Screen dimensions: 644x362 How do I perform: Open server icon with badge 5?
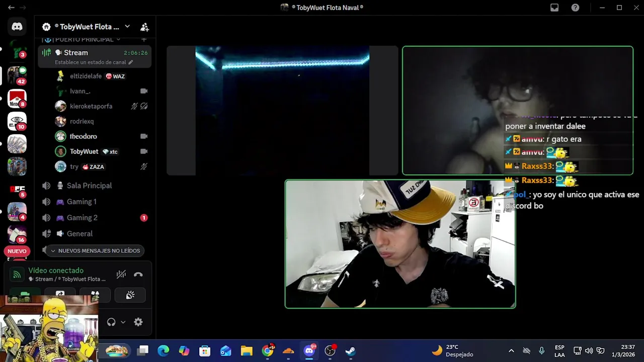tap(17, 190)
